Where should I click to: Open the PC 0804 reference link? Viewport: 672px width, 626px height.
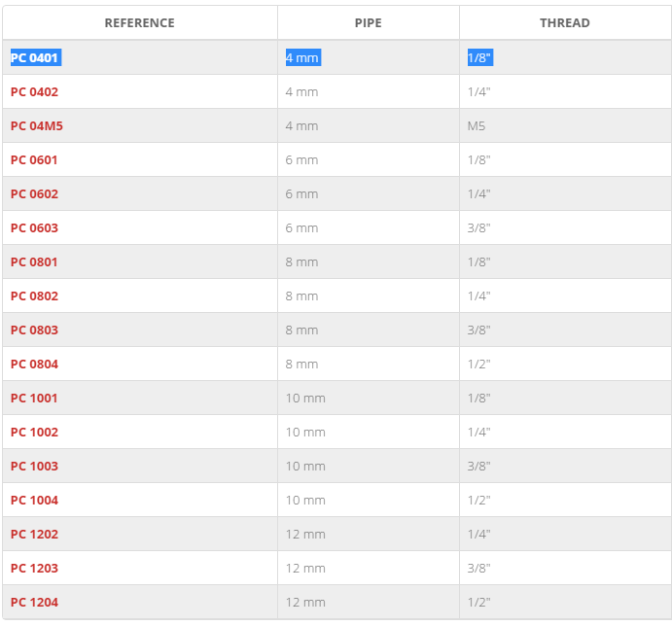point(34,364)
